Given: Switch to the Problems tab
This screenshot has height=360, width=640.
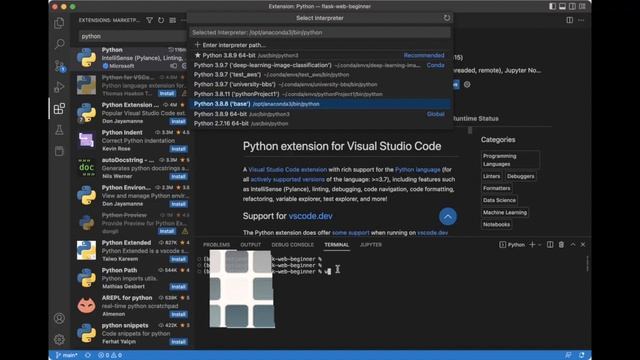Looking at the screenshot, I should coord(216,244).
